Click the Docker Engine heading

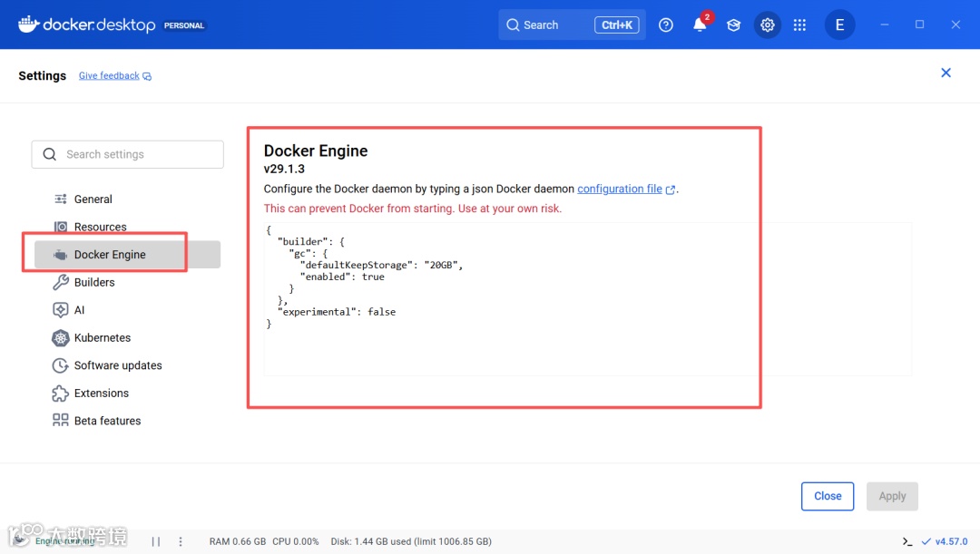coord(316,151)
